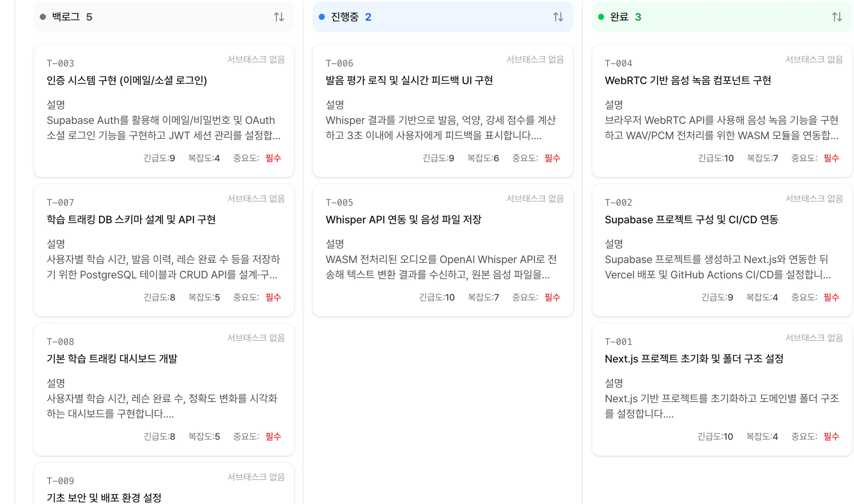Click 서브태스크 없음 on card T-001
Viewport: 854px width, 504px height.
(x=814, y=338)
